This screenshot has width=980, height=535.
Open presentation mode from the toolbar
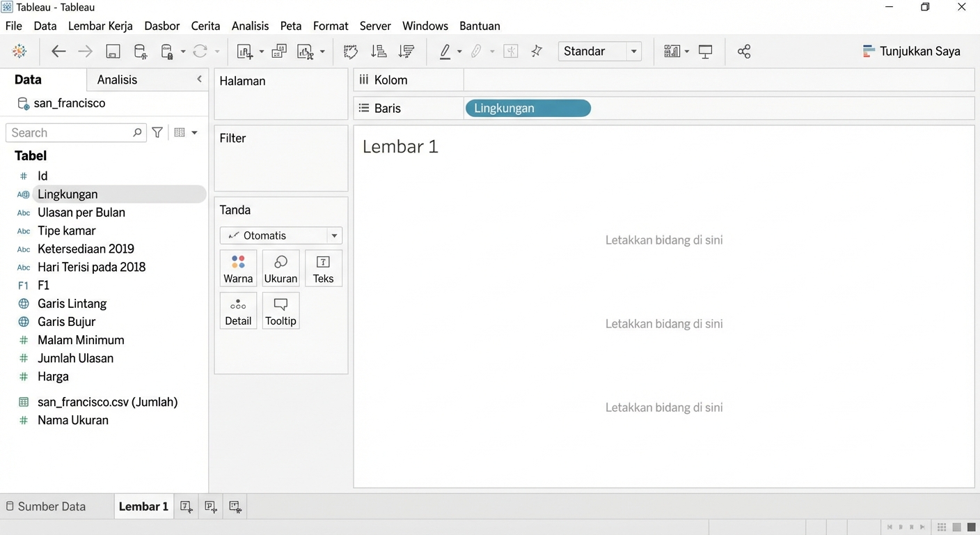[706, 52]
